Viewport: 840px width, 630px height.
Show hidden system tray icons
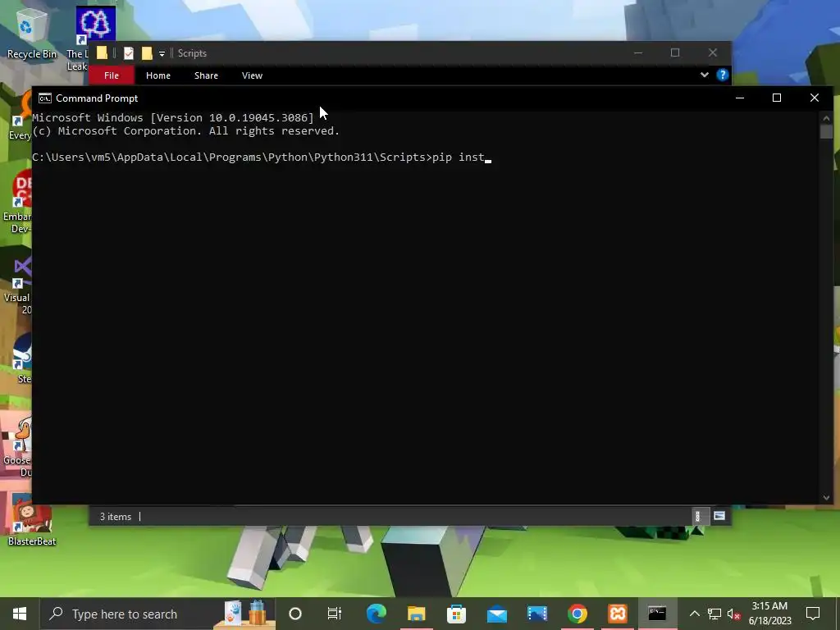694,614
